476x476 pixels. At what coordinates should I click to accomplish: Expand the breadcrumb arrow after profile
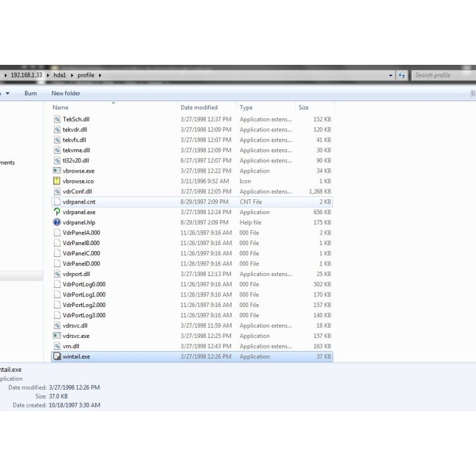pos(100,76)
